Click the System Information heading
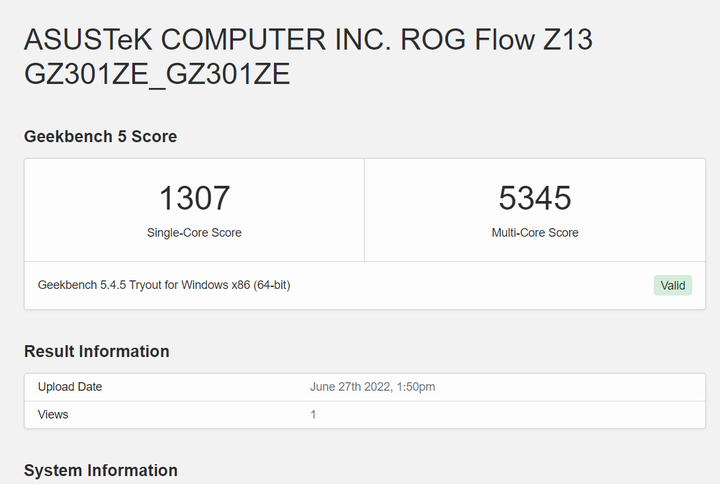 (100, 470)
